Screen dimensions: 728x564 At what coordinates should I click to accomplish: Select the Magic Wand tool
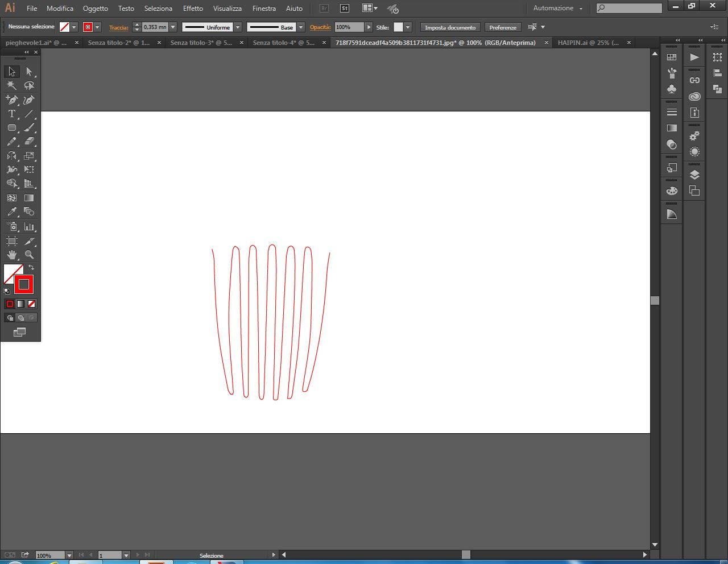click(x=11, y=85)
